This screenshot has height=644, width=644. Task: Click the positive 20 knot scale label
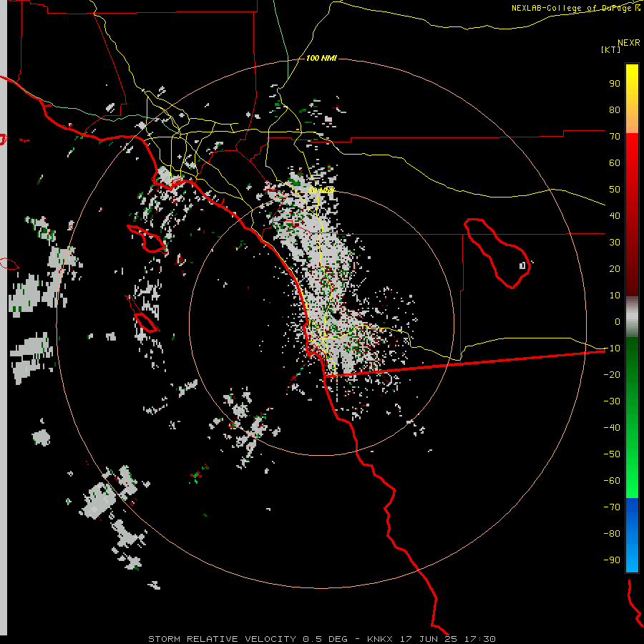[x=615, y=268]
